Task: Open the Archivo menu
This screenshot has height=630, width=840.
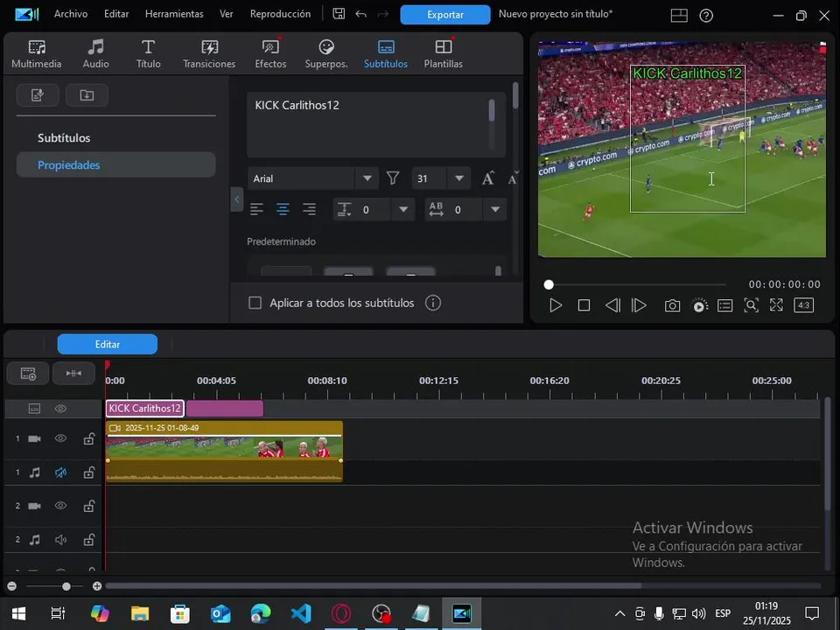Action: click(71, 14)
